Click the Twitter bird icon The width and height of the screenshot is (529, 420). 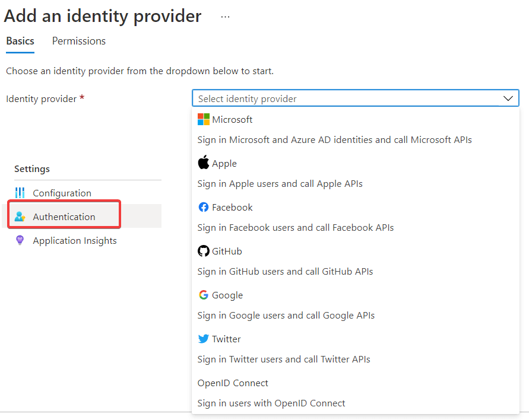coord(204,339)
